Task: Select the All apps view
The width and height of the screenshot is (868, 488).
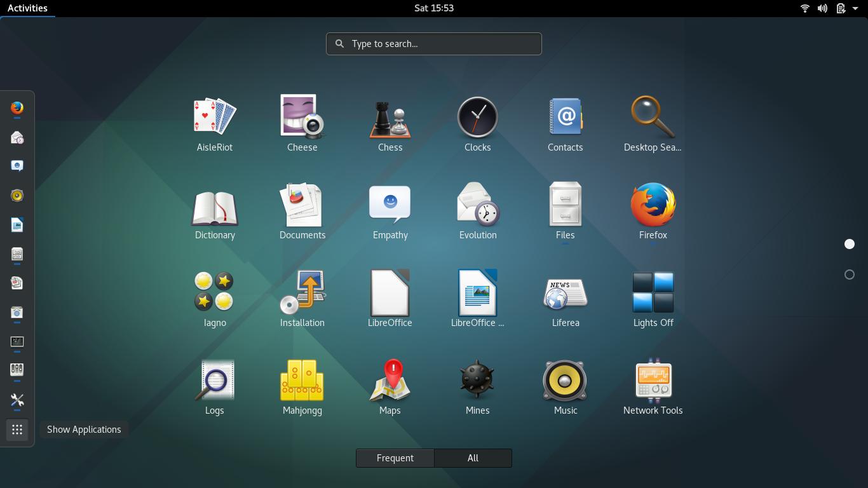Action: pos(473,457)
